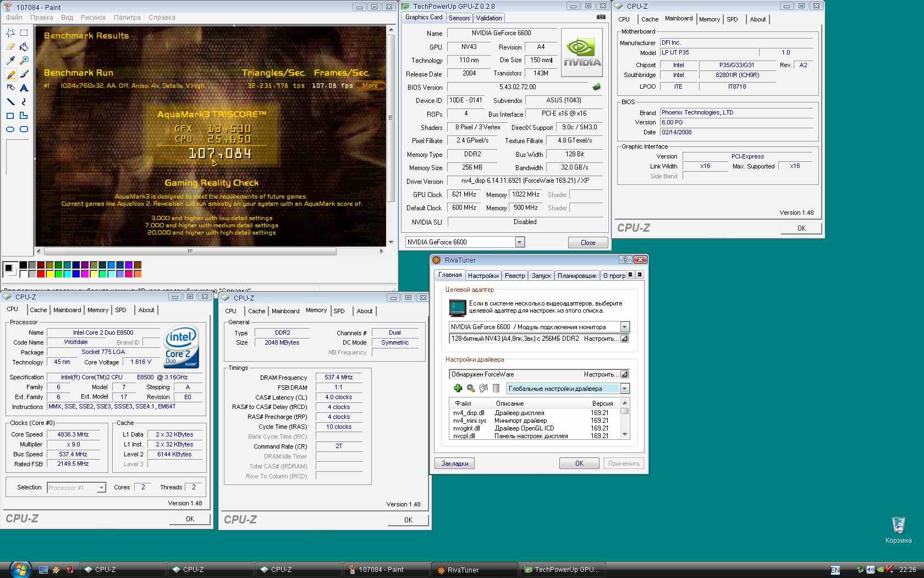This screenshot has height=578, width=924.
Task: Select the Free-Form Select tool in Paint
Action: [x=10, y=33]
